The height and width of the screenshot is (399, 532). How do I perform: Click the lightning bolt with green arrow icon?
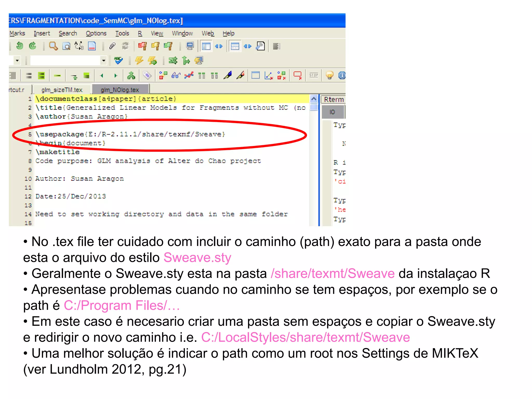[152, 61]
